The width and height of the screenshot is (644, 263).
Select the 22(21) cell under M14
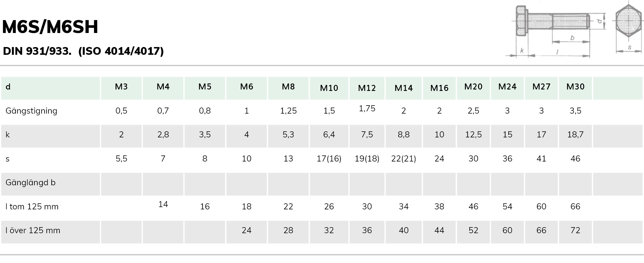pyautogui.click(x=404, y=159)
